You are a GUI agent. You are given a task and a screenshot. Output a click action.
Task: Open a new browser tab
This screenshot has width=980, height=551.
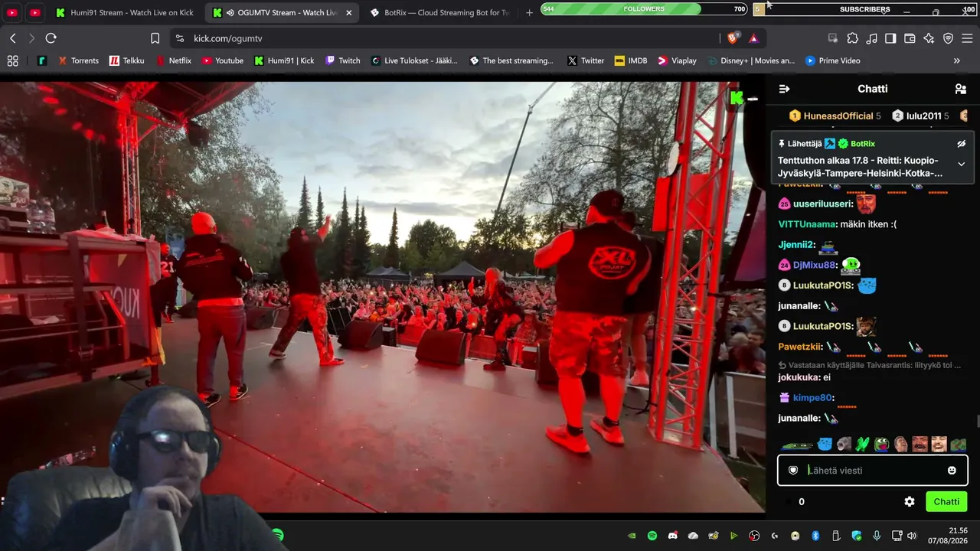[x=529, y=13]
